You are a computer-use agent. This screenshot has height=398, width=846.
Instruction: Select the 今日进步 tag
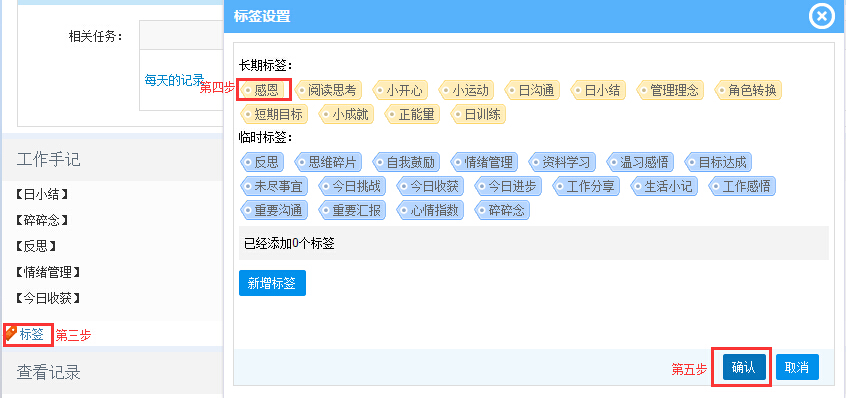tap(508, 186)
